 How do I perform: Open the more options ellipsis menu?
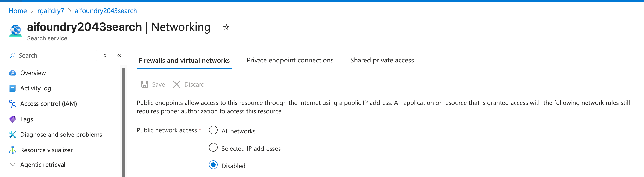pyautogui.click(x=242, y=27)
